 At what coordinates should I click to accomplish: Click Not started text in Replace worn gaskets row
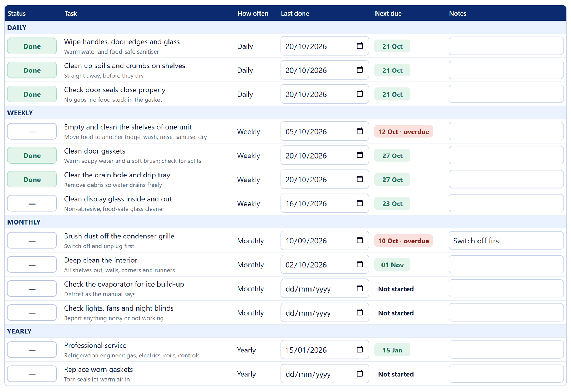[396, 374]
